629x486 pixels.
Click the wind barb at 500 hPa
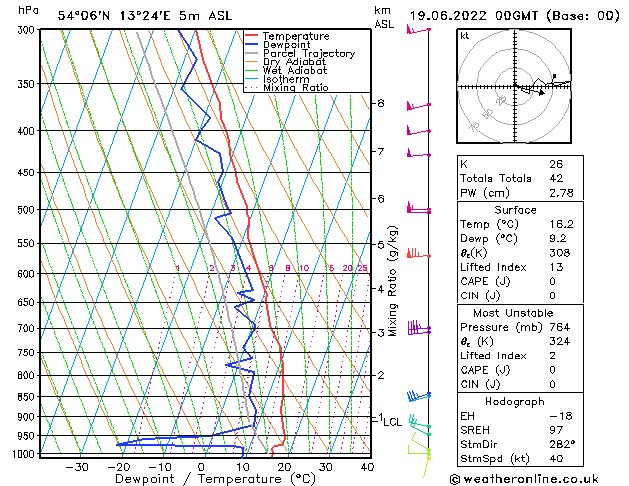pyautogui.click(x=418, y=209)
